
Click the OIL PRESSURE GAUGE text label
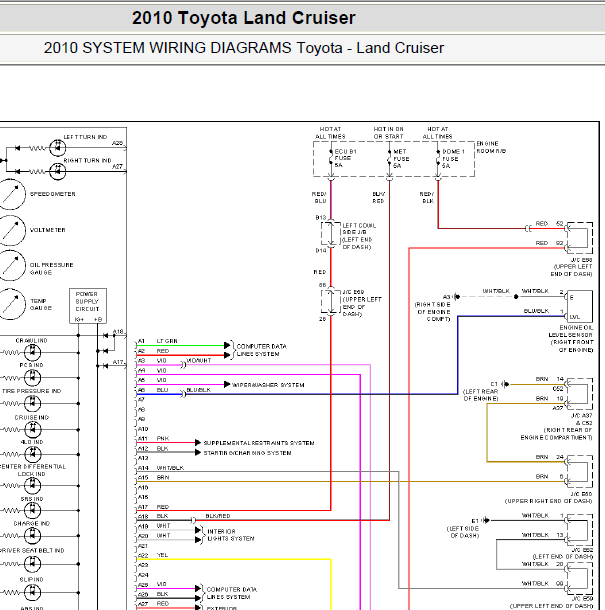(x=51, y=269)
